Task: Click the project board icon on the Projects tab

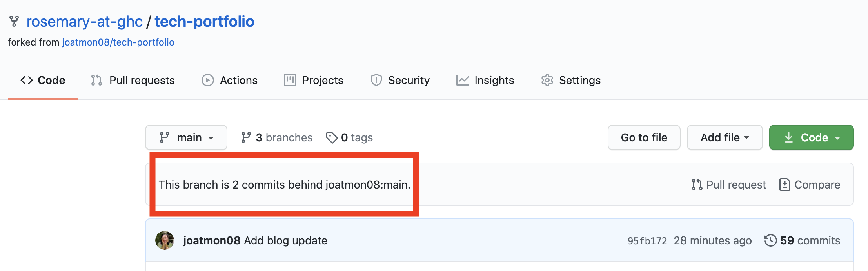Action: pyautogui.click(x=290, y=80)
